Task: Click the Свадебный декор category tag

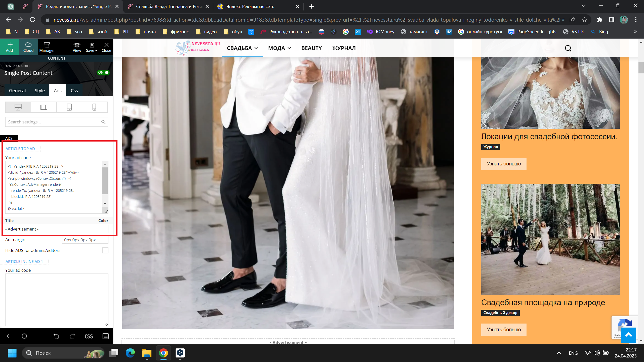Action: pos(500,313)
